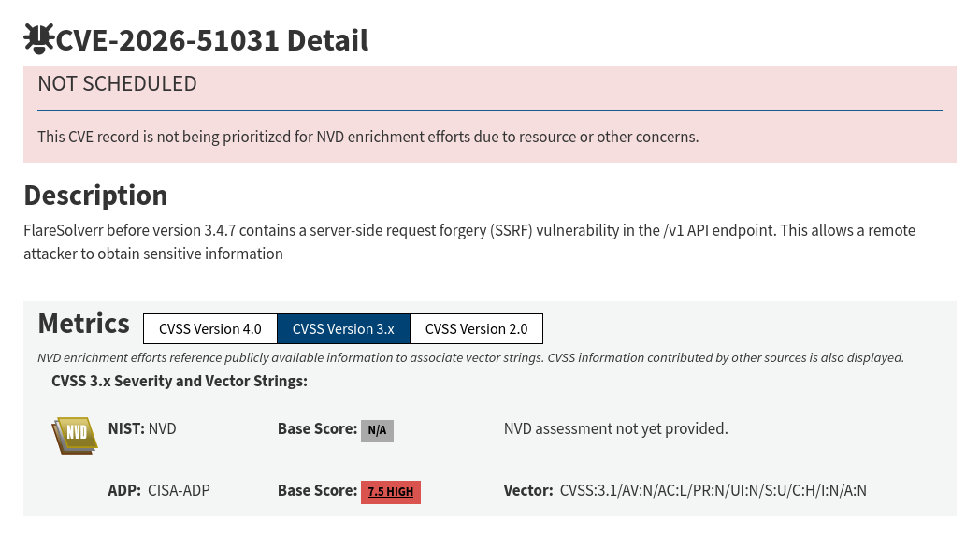Select the CVSS Version 3.x tab
980x536 pixels.
343,329
